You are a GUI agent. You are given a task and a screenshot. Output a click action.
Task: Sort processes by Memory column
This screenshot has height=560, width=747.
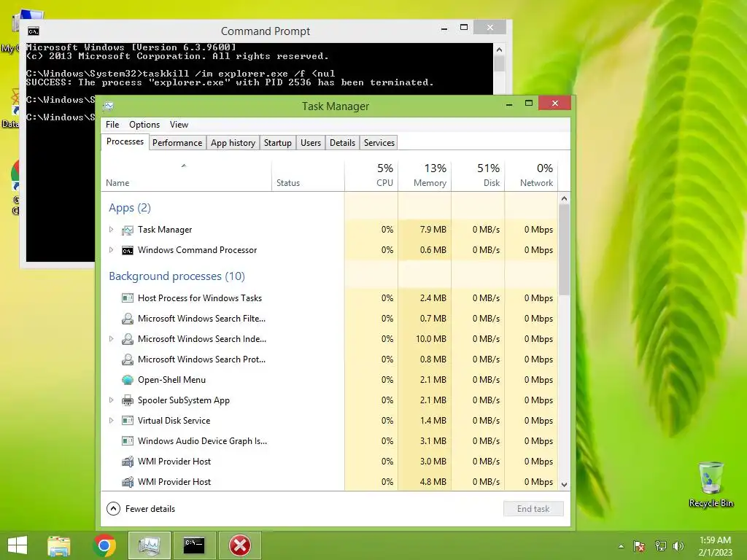pyautogui.click(x=425, y=176)
